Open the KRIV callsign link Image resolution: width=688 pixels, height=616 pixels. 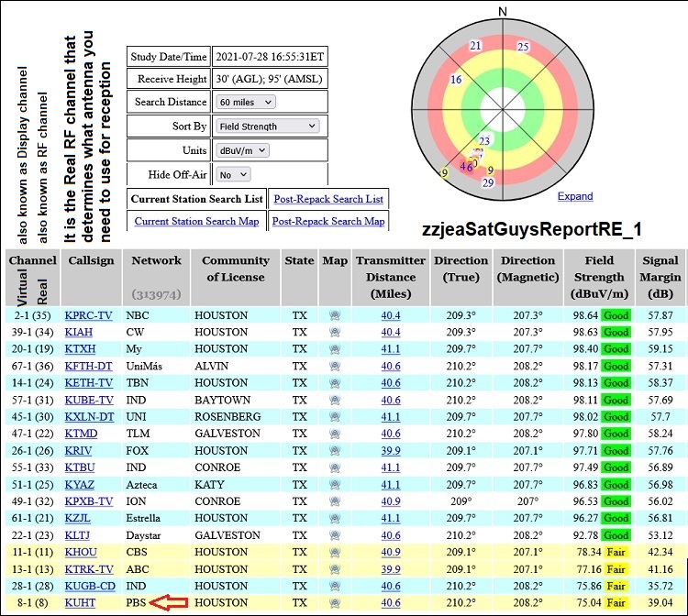78,451
